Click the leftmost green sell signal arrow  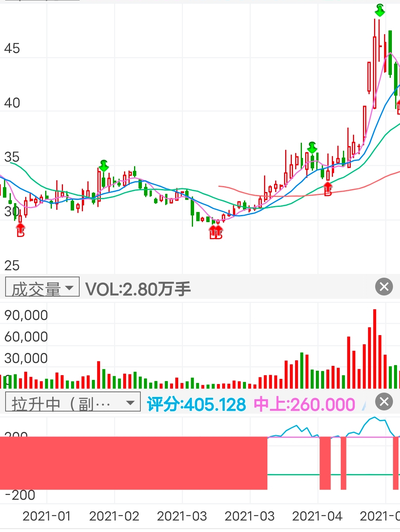[x=104, y=165]
